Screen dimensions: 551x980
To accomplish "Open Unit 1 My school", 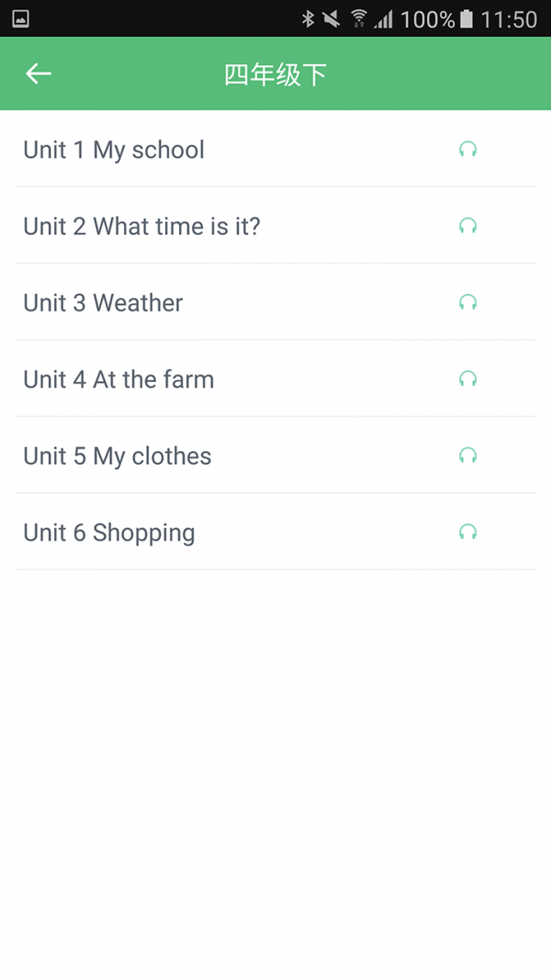I will (114, 150).
